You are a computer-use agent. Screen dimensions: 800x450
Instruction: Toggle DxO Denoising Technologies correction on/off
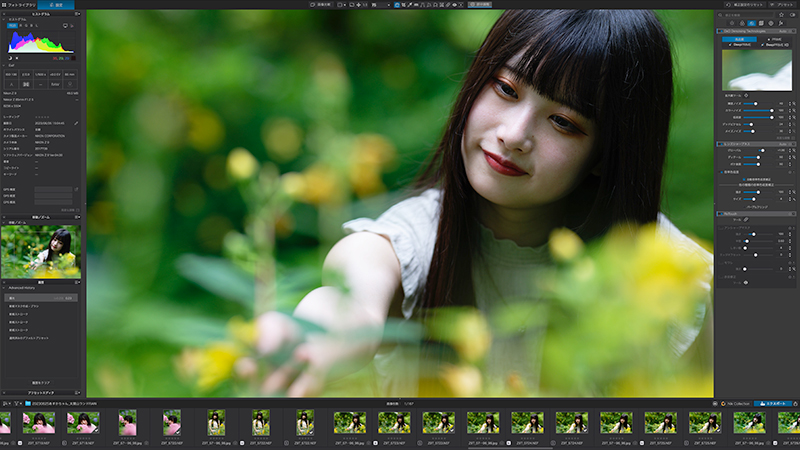[720, 31]
